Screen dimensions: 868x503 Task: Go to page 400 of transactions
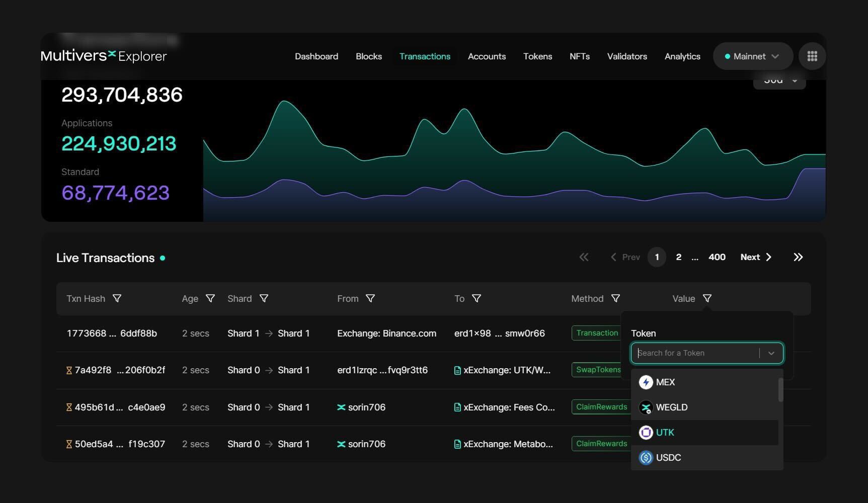[x=717, y=257]
